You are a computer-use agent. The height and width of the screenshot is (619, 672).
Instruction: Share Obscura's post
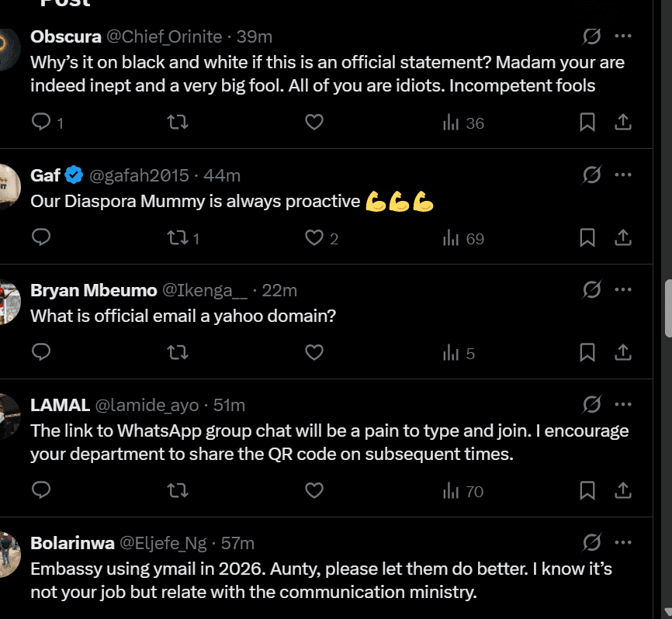622,123
